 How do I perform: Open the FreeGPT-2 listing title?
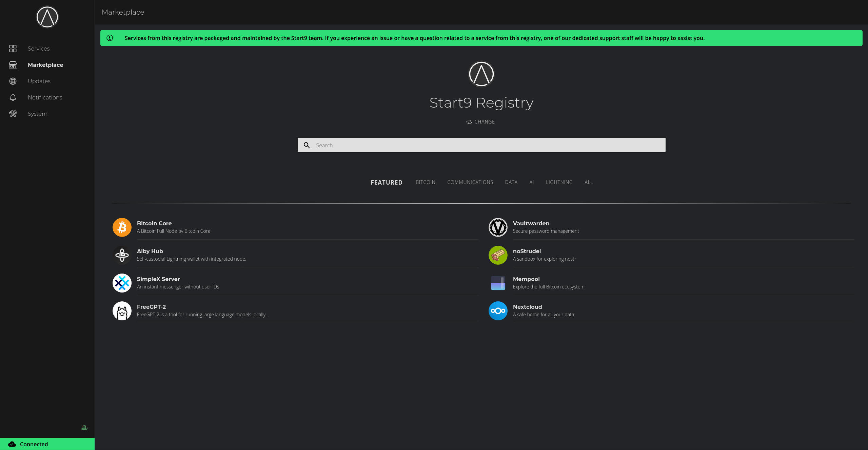click(151, 307)
